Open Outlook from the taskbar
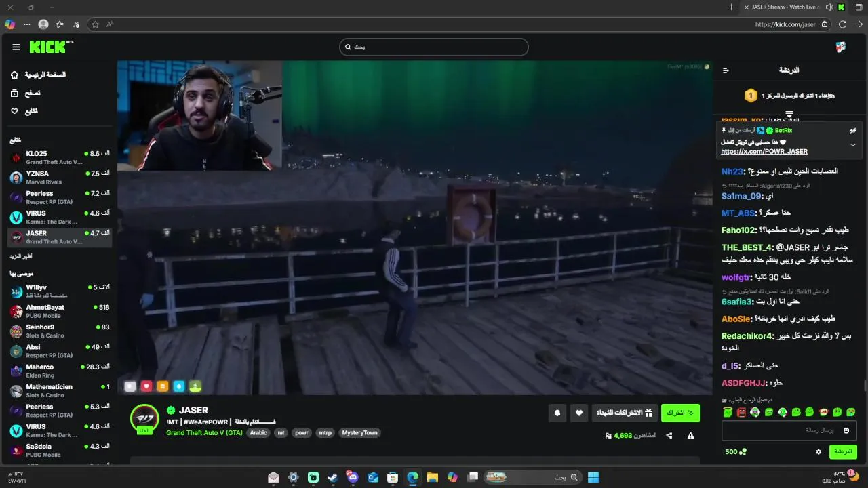Viewport: 868px width, 488px height. [372, 477]
